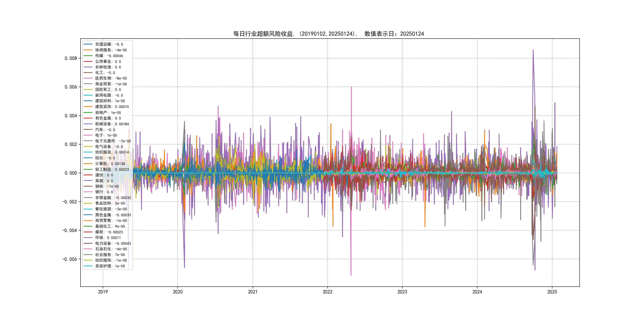
Task: Click the 美容护理 cyan legend swatch
Action: point(88,266)
